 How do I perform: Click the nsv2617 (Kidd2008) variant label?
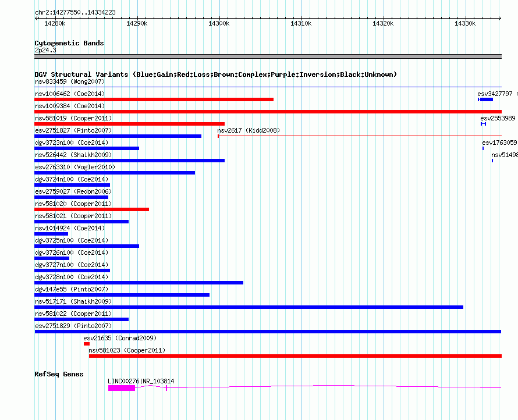point(249,130)
